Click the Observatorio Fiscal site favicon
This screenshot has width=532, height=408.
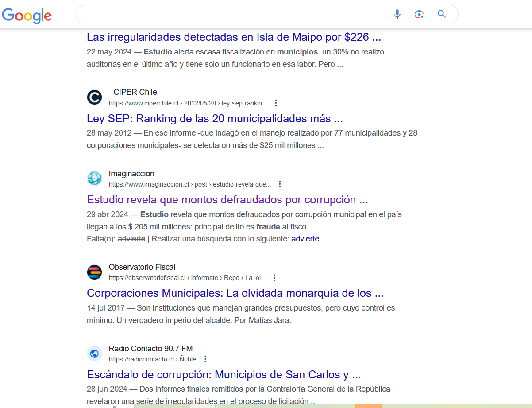pos(94,272)
